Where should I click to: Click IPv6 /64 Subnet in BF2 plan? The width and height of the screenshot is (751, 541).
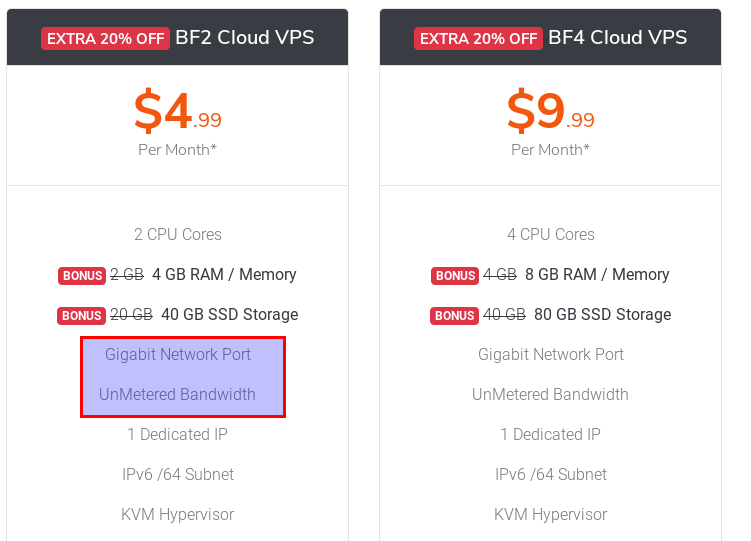pyautogui.click(x=178, y=474)
